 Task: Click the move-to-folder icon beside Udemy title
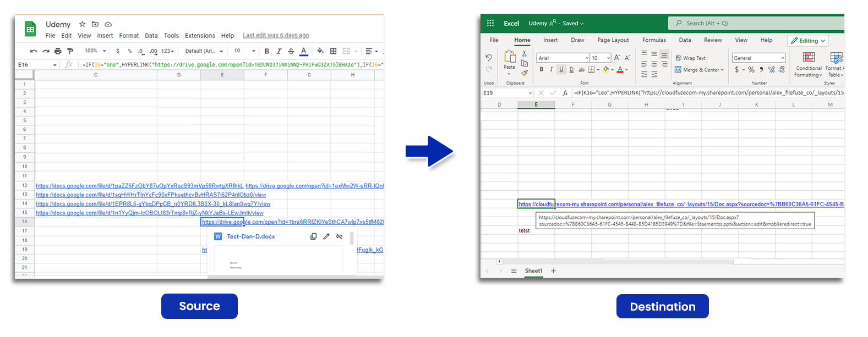point(95,24)
